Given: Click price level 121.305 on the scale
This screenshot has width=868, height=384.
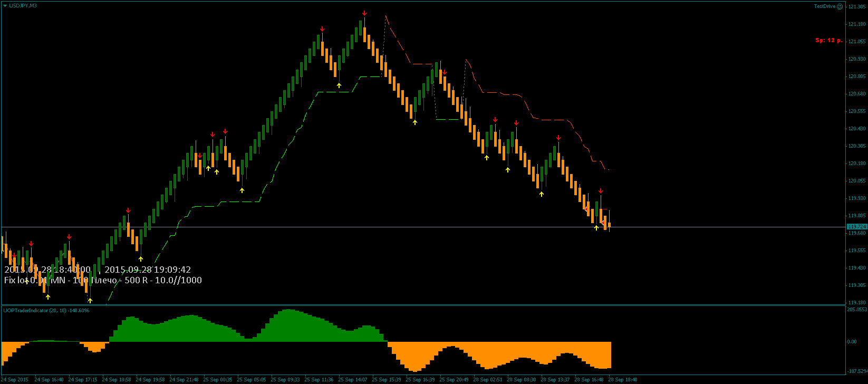Looking at the screenshot, I should pos(856,7).
